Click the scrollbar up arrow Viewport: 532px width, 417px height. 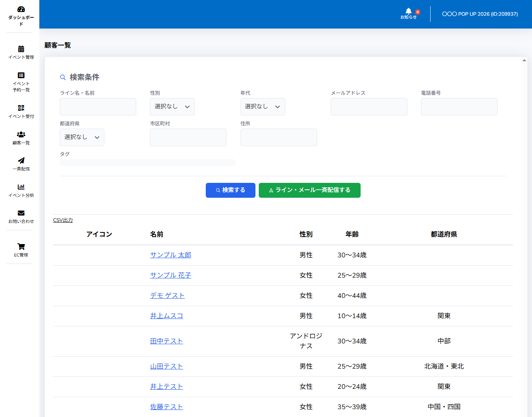[524, 60]
